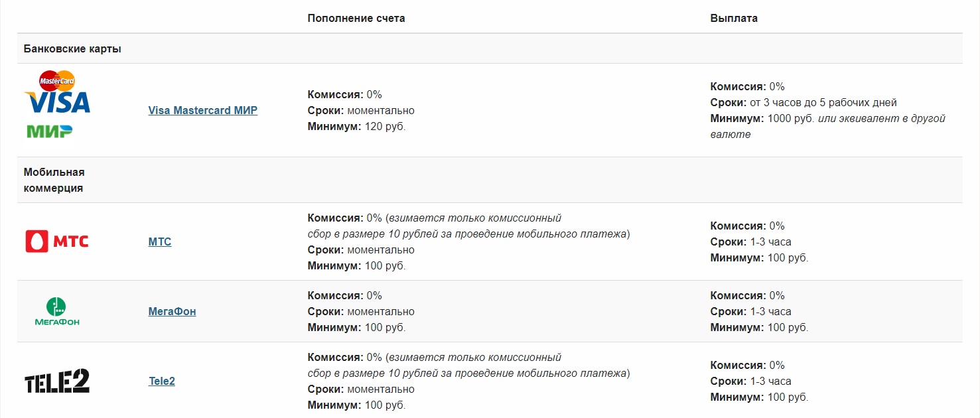
Task: Follow the МегаФон text link
Action: (x=172, y=312)
